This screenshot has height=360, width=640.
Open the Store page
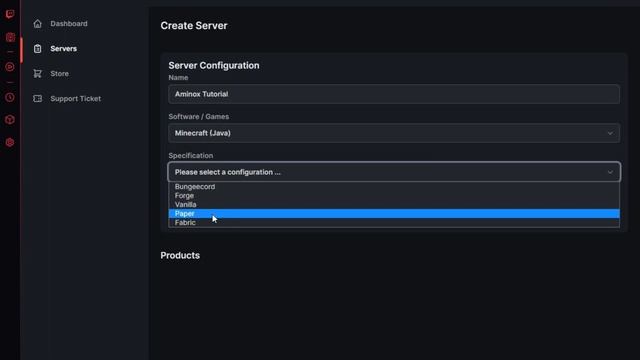coord(60,73)
